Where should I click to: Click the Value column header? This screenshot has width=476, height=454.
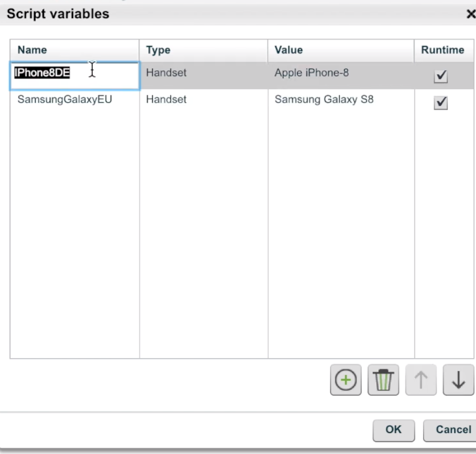tap(340, 50)
